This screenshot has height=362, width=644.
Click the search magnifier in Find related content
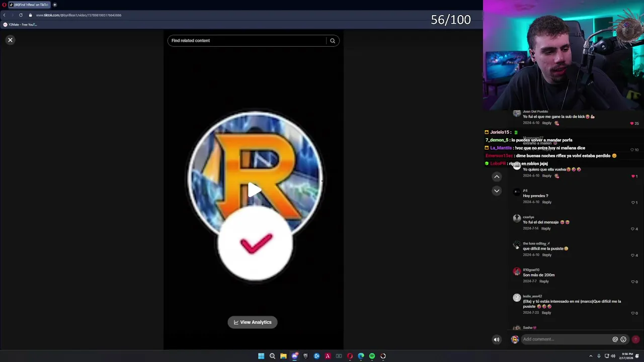point(333,41)
